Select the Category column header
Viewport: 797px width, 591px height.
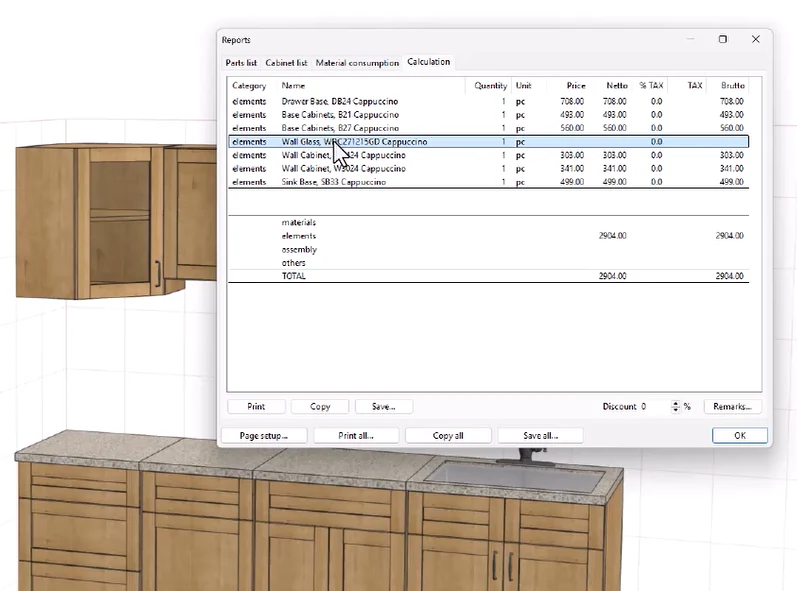(x=249, y=85)
